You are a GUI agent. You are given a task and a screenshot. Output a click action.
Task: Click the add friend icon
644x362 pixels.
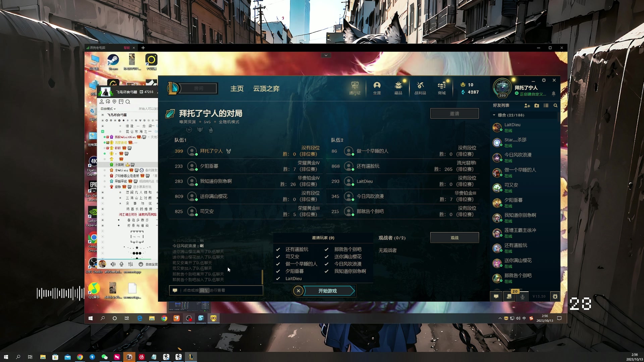tap(527, 106)
